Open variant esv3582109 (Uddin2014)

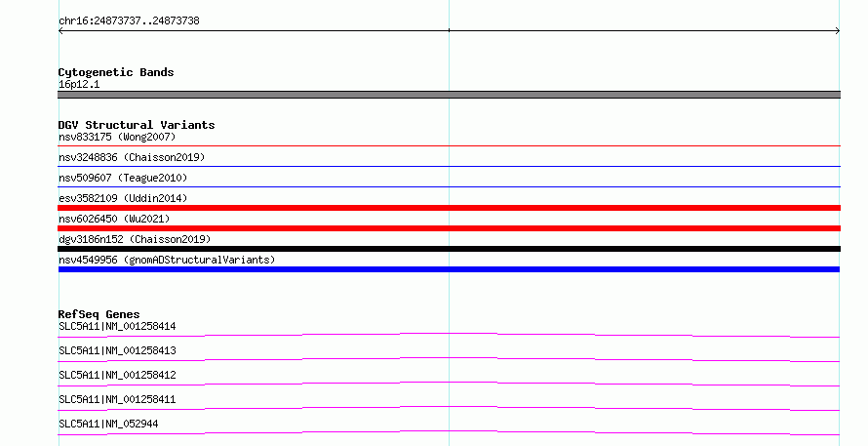(123, 198)
